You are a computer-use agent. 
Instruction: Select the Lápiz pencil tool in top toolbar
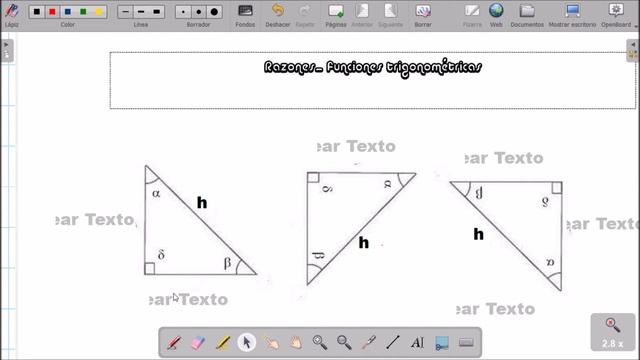point(11,14)
